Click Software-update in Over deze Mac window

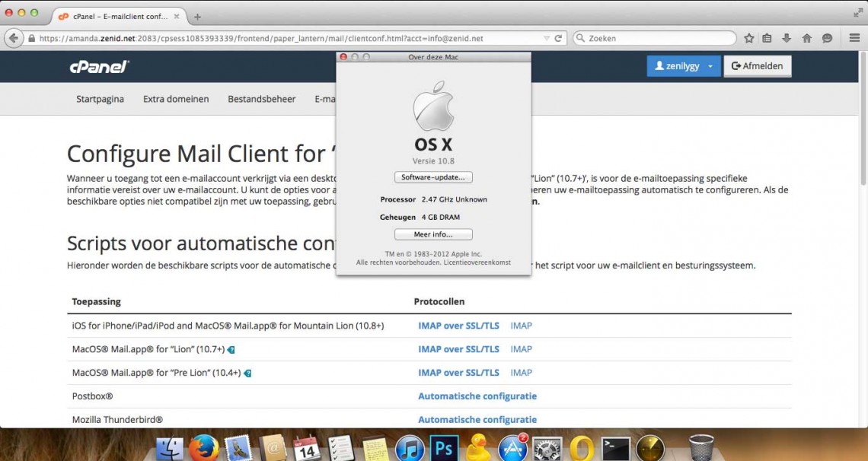pyautogui.click(x=433, y=177)
